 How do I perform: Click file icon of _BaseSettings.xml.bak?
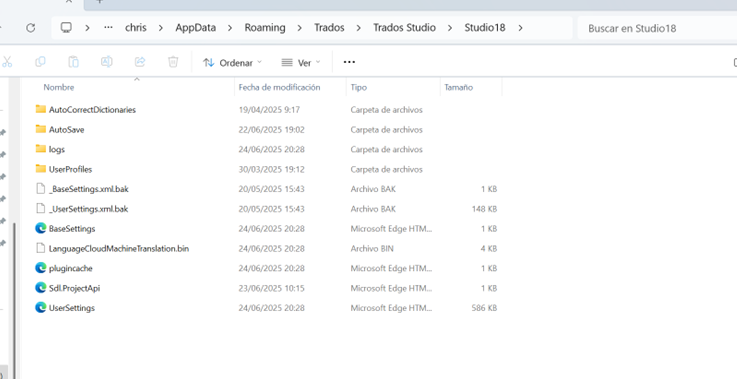[41, 189]
